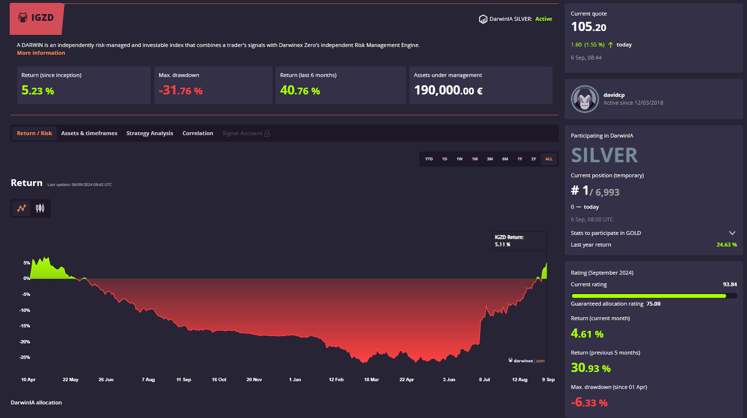Switch to Strategy Analysis tab

[149, 133]
